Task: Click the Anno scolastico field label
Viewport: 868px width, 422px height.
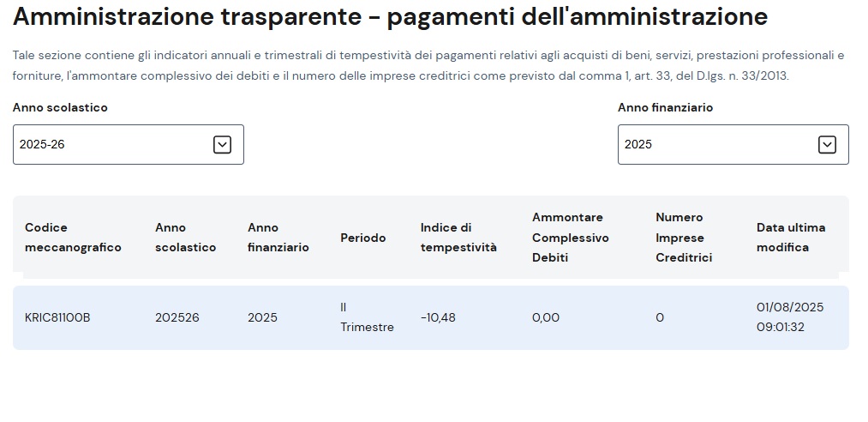Action: click(x=60, y=107)
